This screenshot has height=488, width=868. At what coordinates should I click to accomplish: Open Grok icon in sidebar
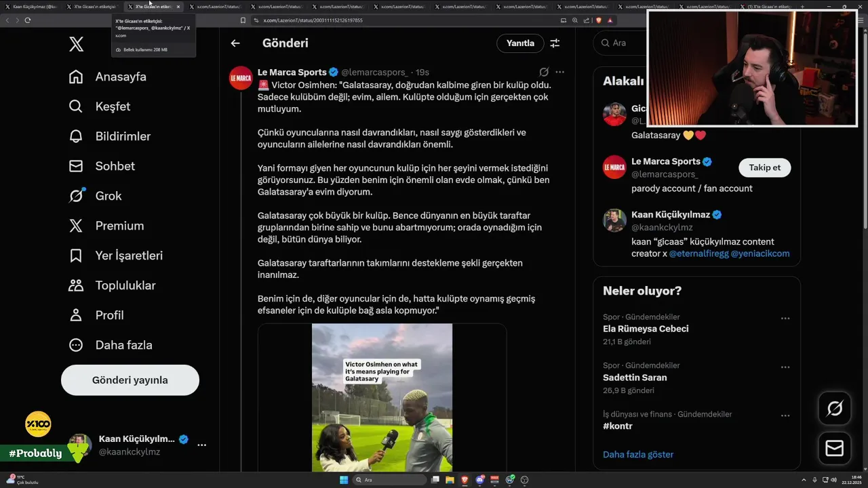76,196
